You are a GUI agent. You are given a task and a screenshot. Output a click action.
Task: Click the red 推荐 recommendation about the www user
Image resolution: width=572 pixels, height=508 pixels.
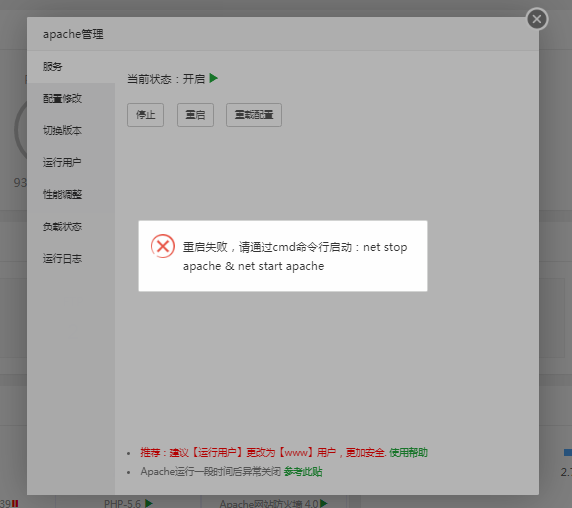pyautogui.click(x=263, y=453)
